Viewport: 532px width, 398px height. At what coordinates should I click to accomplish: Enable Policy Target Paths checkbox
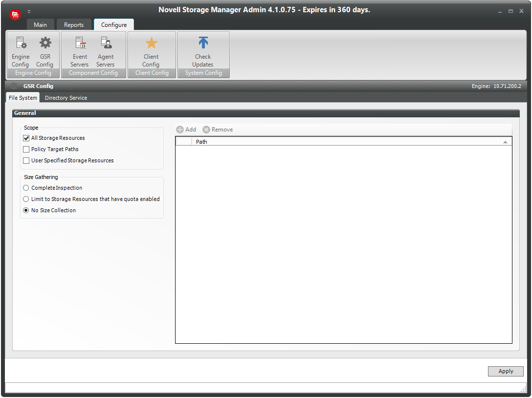click(x=26, y=149)
